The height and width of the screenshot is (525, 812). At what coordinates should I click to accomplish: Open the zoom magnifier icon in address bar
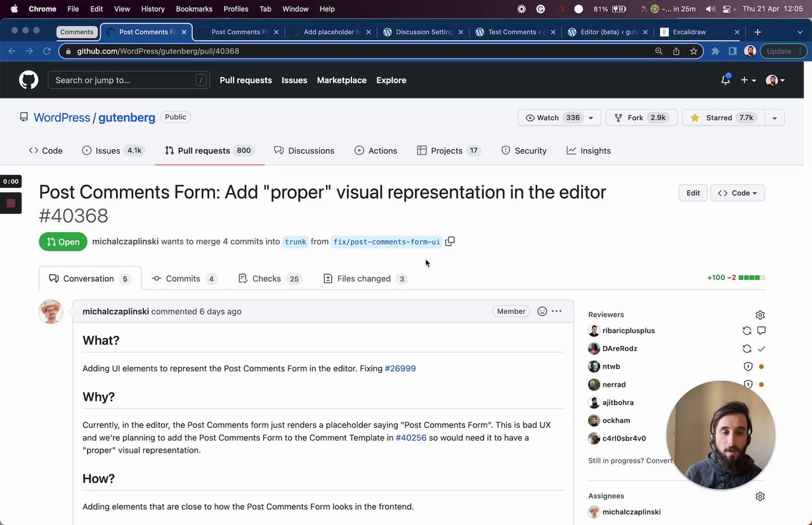659,51
